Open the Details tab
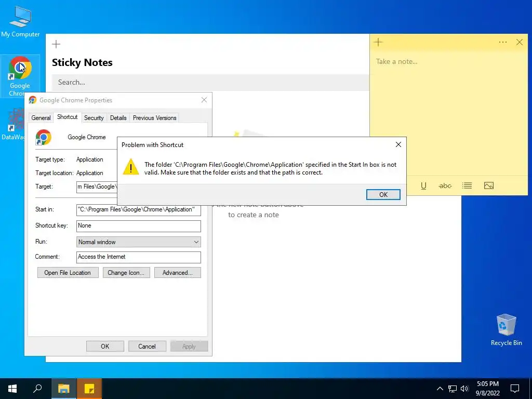 [118, 118]
